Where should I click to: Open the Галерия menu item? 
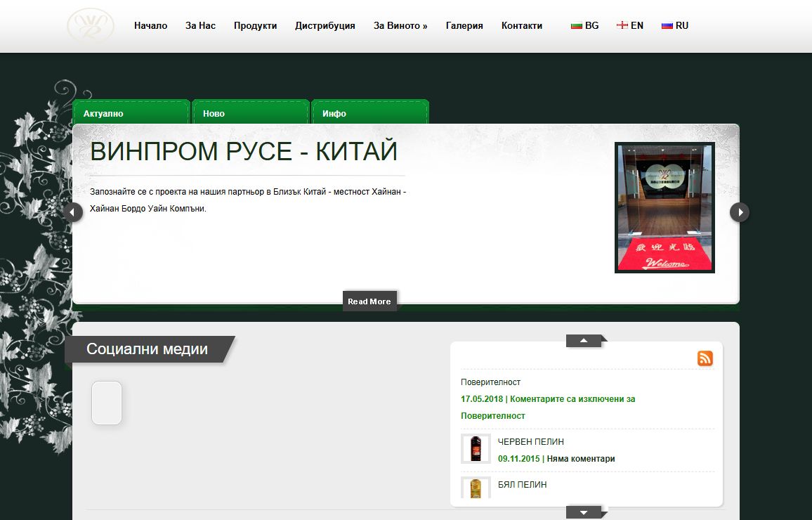[464, 25]
